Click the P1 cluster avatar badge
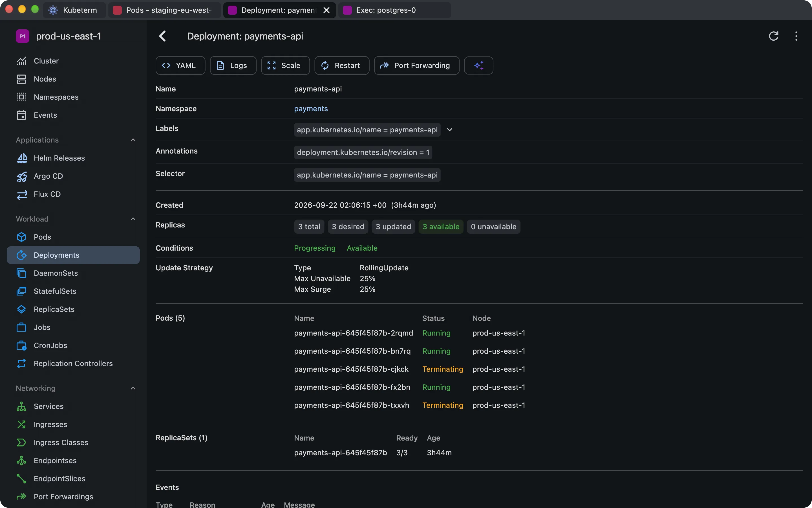Viewport: 812px width, 508px height. (x=23, y=36)
